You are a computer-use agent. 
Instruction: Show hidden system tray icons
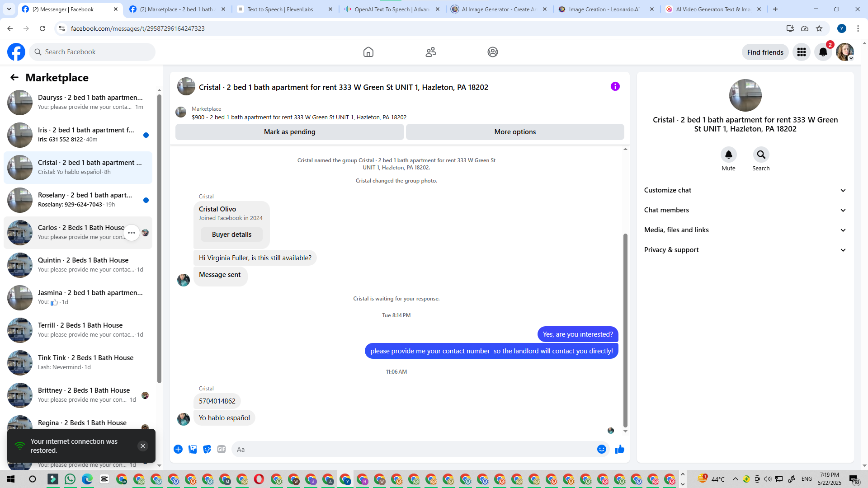pyautogui.click(x=736, y=479)
